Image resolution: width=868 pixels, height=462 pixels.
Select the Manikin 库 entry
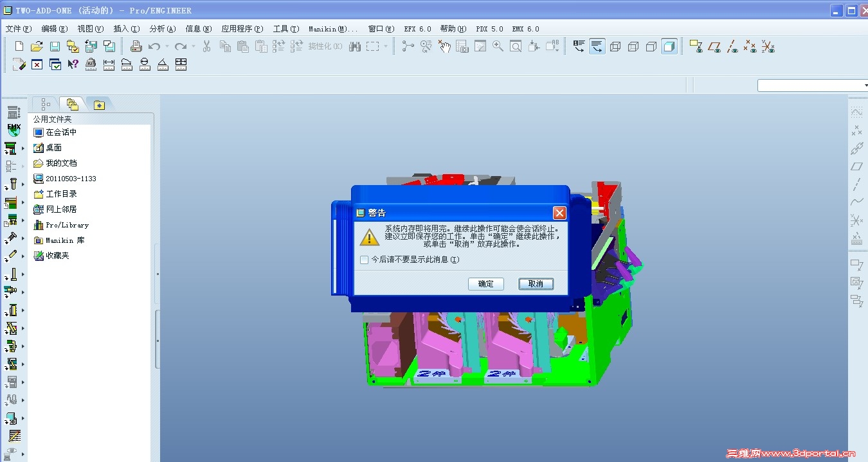[x=59, y=240]
